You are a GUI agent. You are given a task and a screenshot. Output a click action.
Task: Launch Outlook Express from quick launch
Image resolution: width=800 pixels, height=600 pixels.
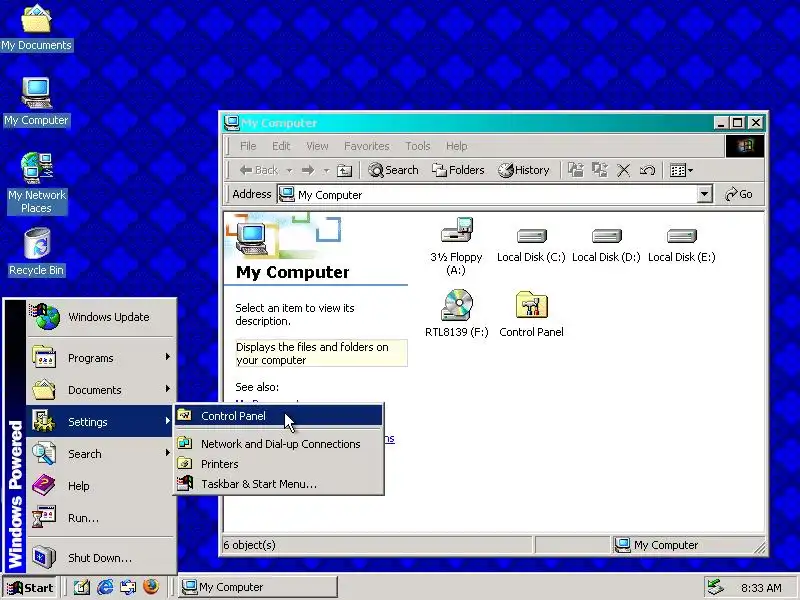128,587
